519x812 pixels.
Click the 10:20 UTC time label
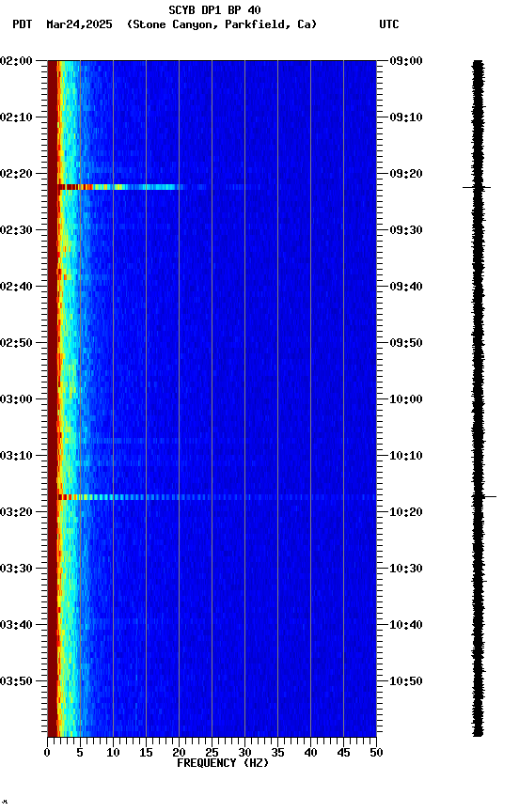point(406,512)
